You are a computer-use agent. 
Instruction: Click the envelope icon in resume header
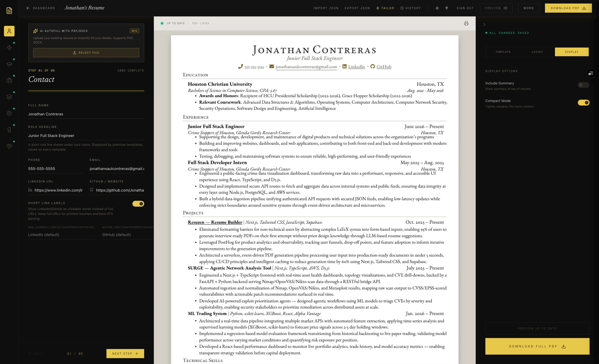tap(272, 66)
